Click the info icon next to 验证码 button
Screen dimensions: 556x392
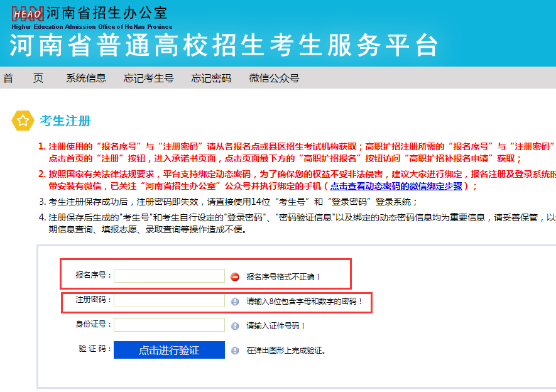click(x=235, y=351)
